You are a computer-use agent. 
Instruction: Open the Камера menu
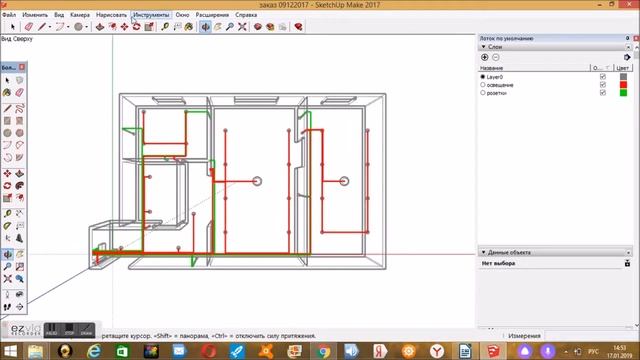point(80,15)
